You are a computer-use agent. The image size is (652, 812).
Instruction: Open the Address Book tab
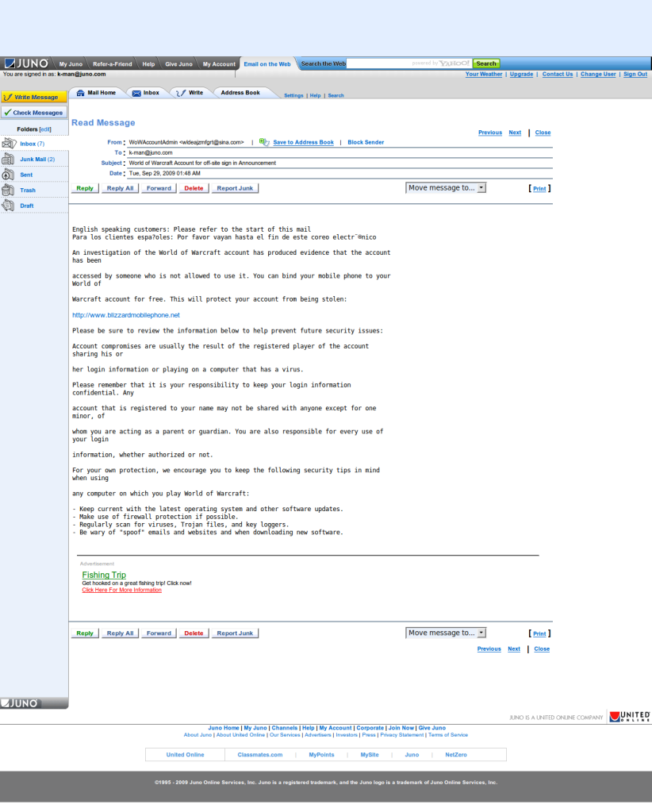point(240,93)
